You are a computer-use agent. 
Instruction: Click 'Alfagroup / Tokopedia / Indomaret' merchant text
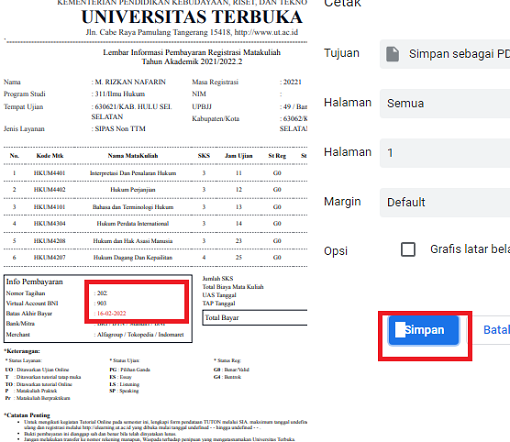(140, 335)
